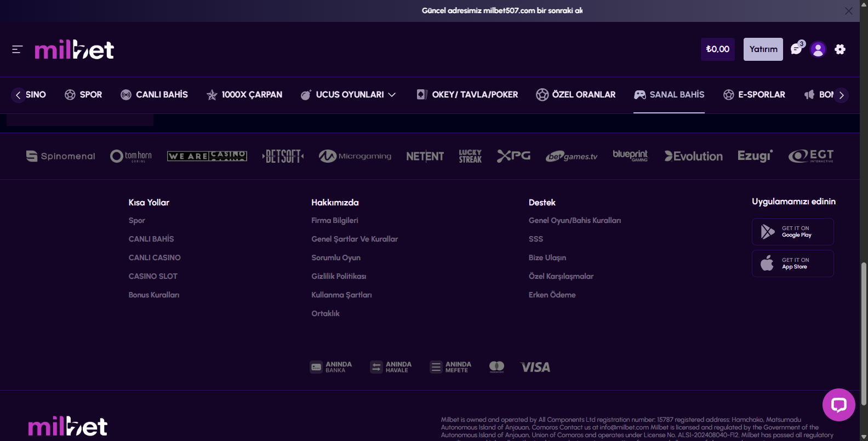Select the SANAL BAHİS tab

[669, 95]
